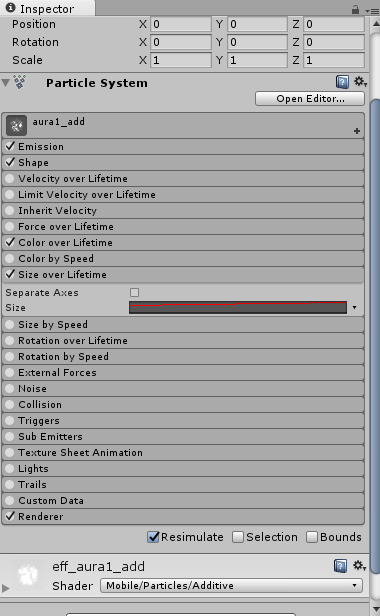The image size is (380, 616).
Task: Click the Inspector info icon in tab
Action: (x=11, y=7)
